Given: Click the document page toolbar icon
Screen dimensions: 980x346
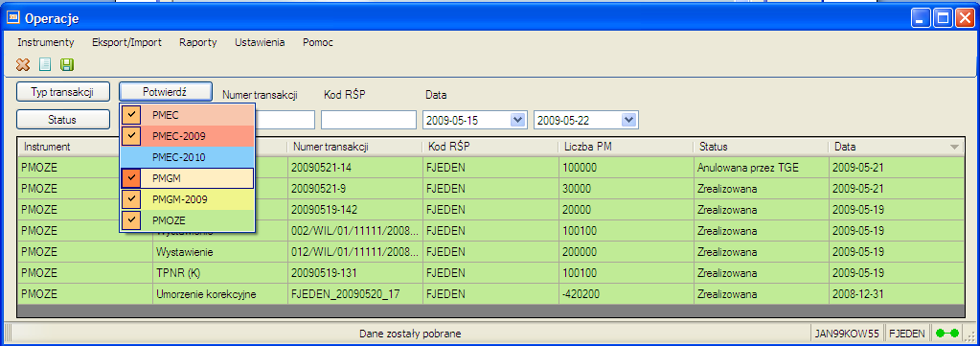Looking at the screenshot, I should click(45, 64).
